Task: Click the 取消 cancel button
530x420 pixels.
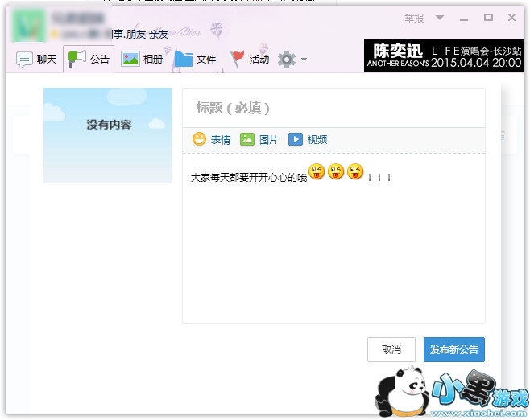Action: [391, 349]
